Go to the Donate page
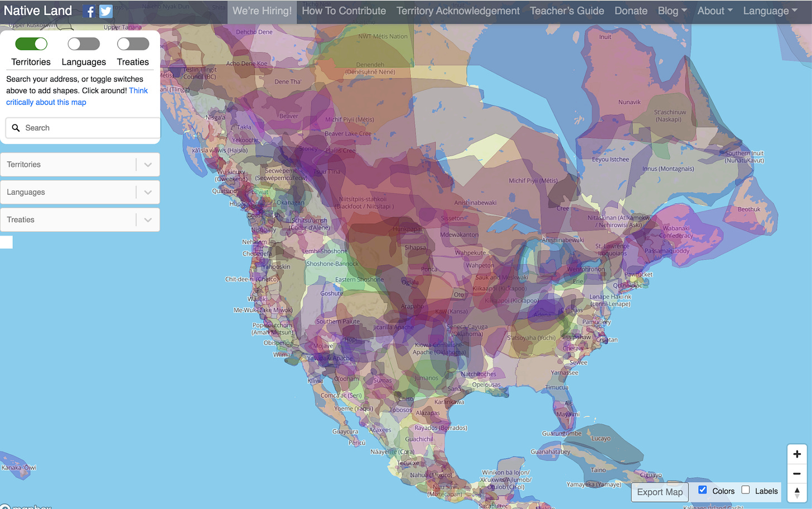812x509 pixels. [x=631, y=11]
